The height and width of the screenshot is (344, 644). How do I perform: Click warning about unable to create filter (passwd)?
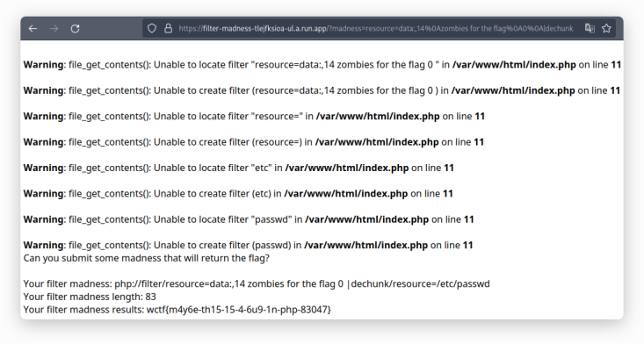pos(248,245)
